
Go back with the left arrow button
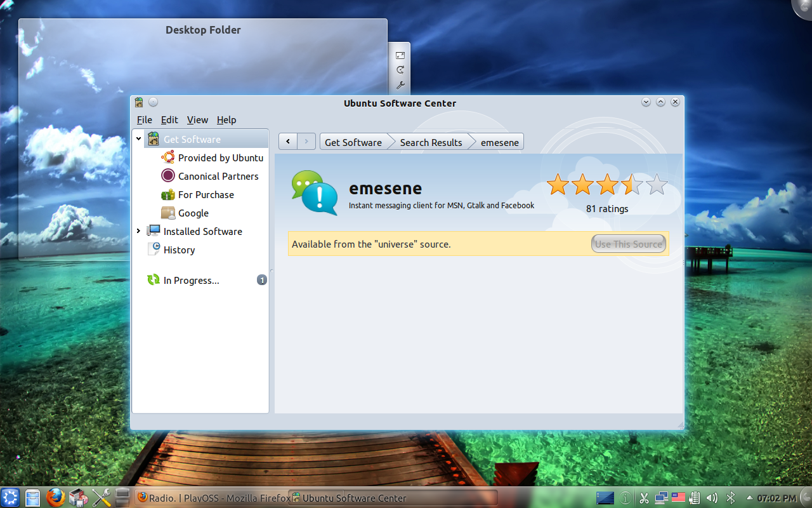[288, 142]
